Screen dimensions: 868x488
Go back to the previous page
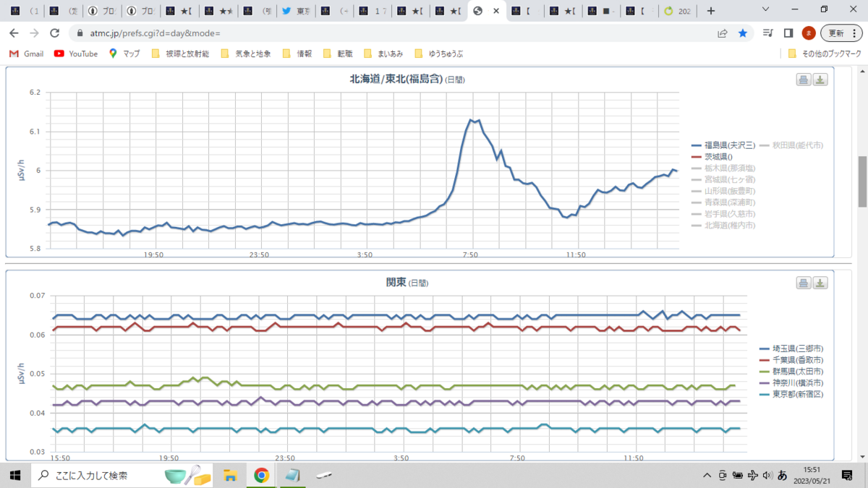(x=14, y=33)
